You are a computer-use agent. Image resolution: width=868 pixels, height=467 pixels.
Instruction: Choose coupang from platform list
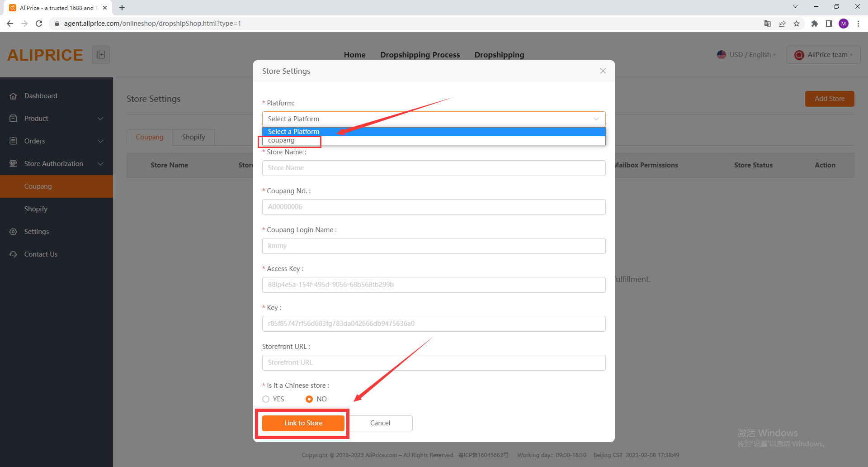(434, 140)
